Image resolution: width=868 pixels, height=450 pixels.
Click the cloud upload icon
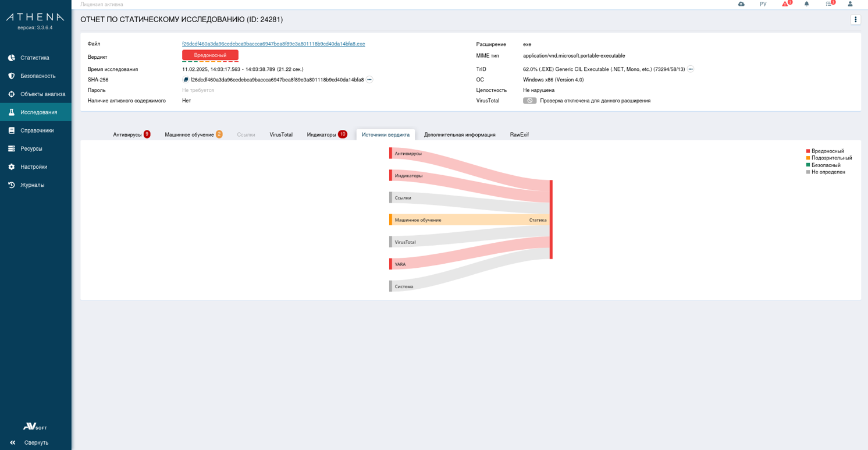tap(741, 4)
